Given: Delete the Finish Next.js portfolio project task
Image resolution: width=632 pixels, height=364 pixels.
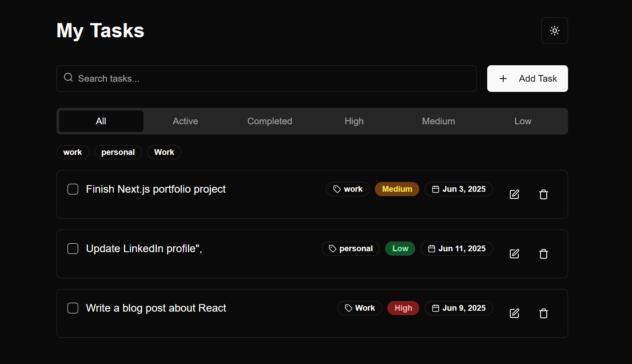Looking at the screenshot, I should point(544,194).
